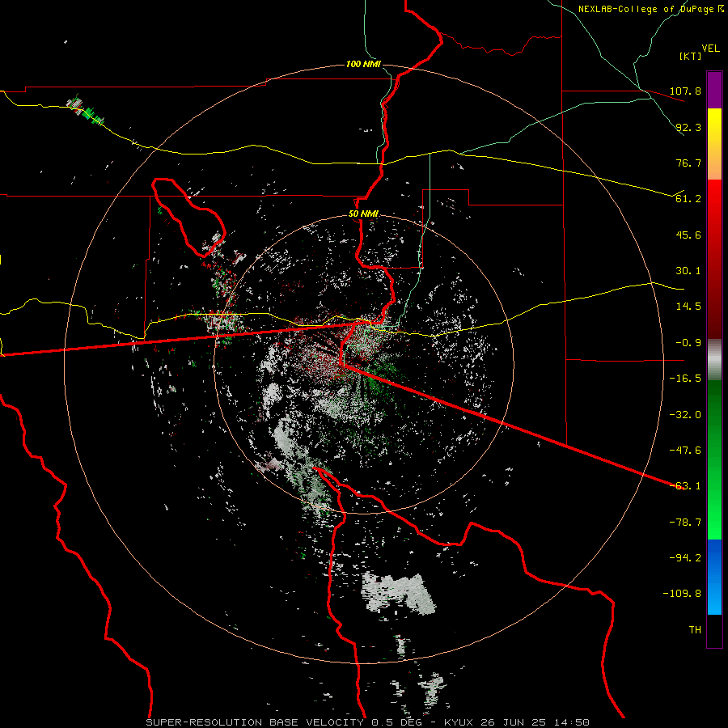Click the bright green segment of the color bar
The image size is (728, 728).
click(x=714, y=459)
